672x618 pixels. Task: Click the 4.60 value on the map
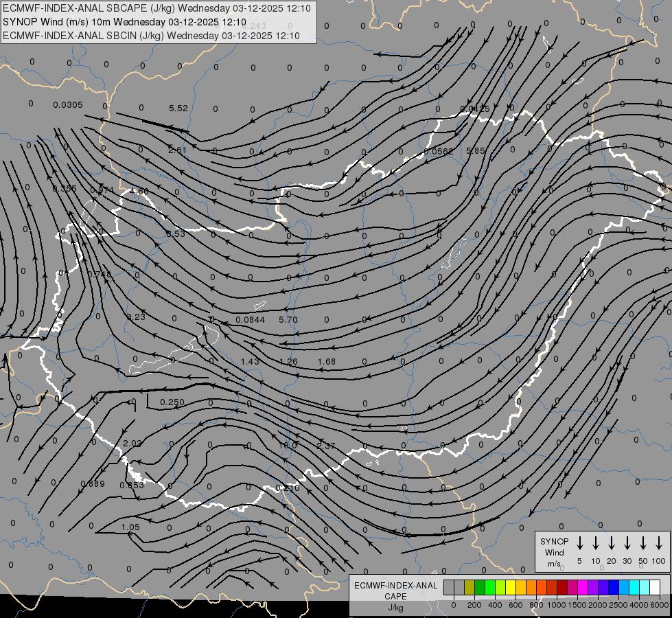pyautogui.click(x=139, y=191)
